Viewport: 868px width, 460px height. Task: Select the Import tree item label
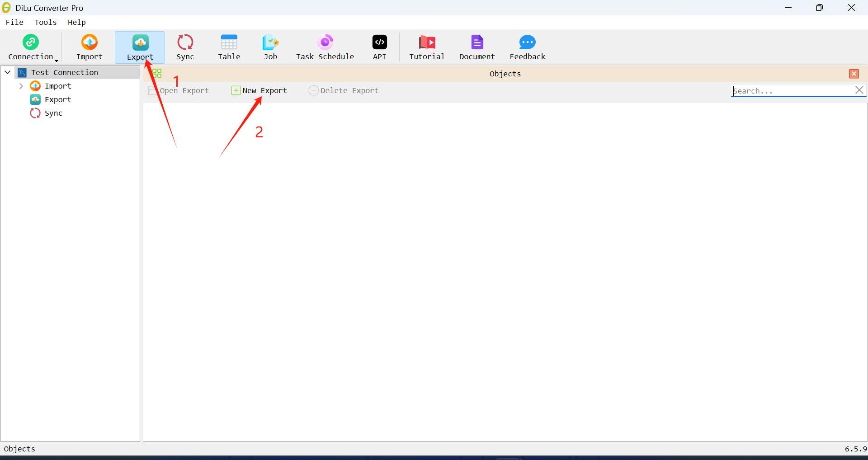58,86
